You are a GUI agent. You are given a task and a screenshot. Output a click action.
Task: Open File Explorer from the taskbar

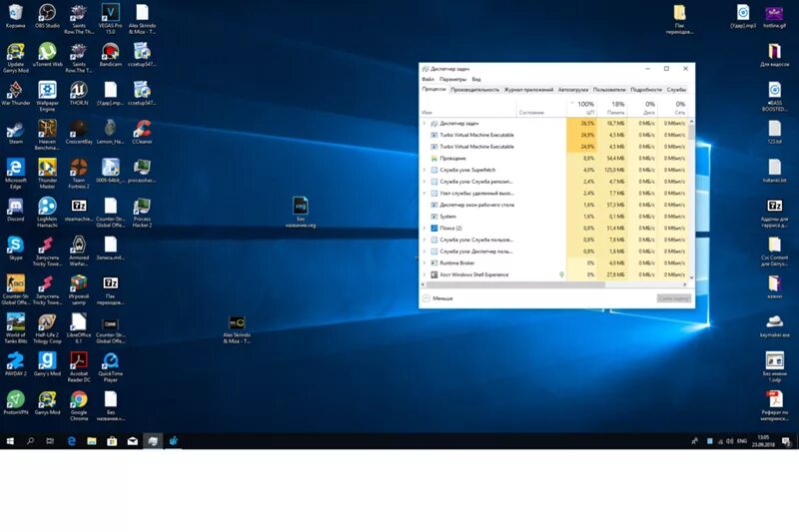pos(92,441)
